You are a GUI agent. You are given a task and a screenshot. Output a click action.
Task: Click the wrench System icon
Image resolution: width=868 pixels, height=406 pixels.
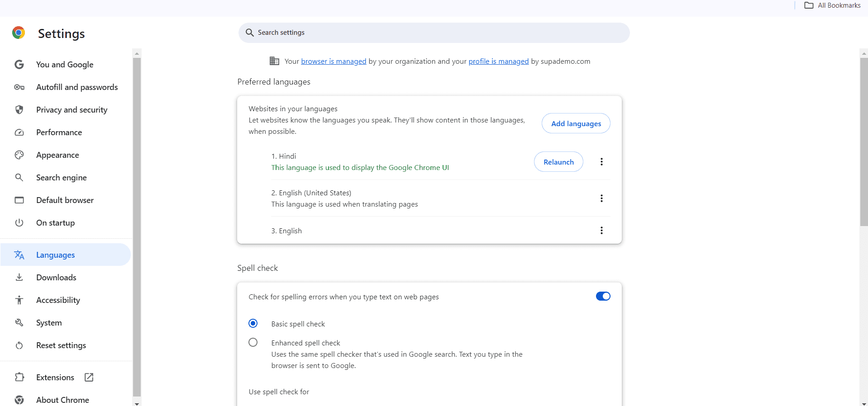coord(19,322)
